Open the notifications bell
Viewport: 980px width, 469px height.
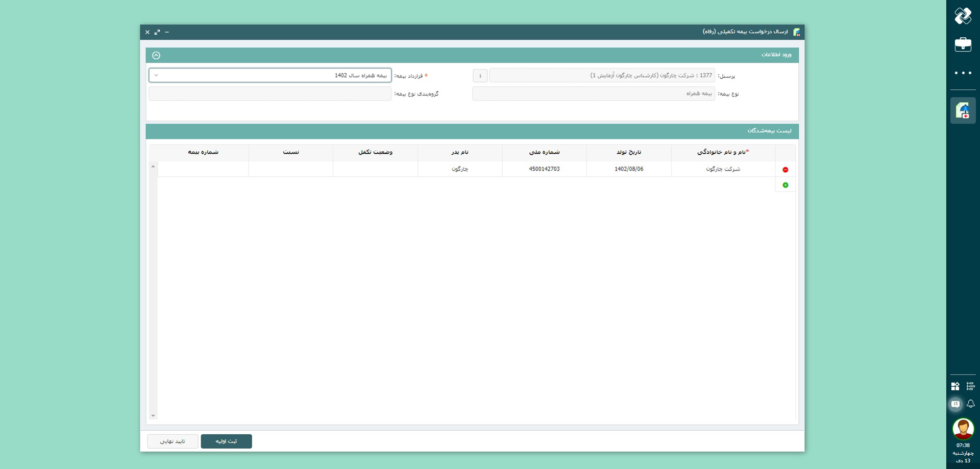pyautogui.click(x=970, y=404)
